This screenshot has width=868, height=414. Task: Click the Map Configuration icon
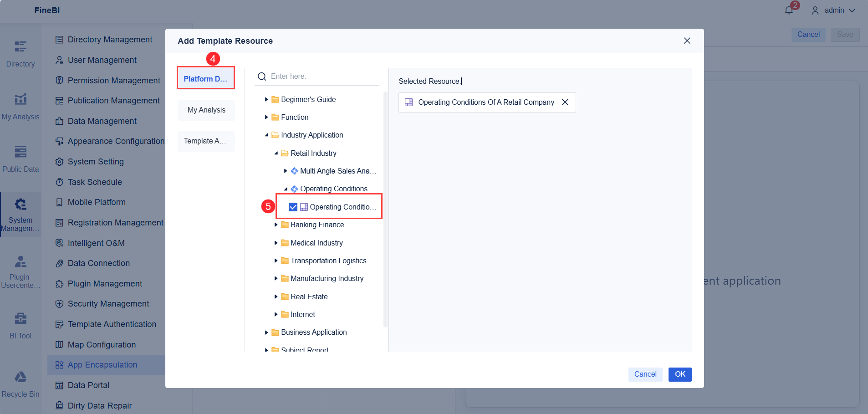(59, 345)
